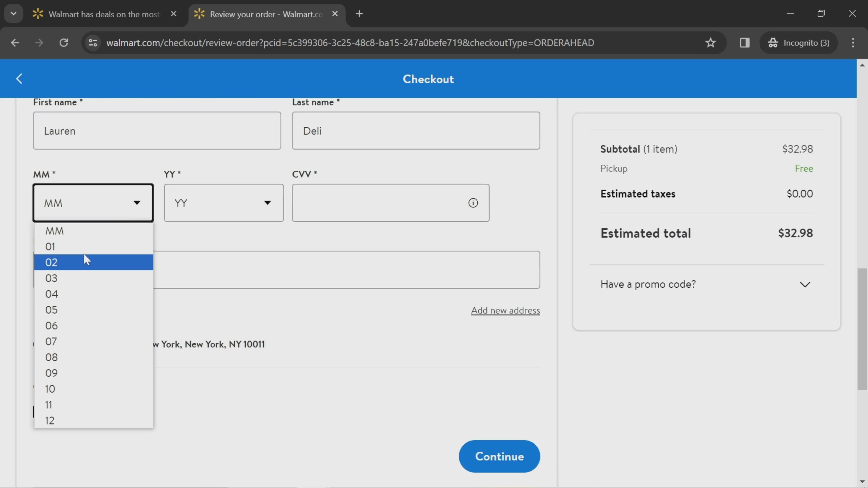
Task: Click the 'Subtotal (1 item)' text
Action: (x=639, y=149)
